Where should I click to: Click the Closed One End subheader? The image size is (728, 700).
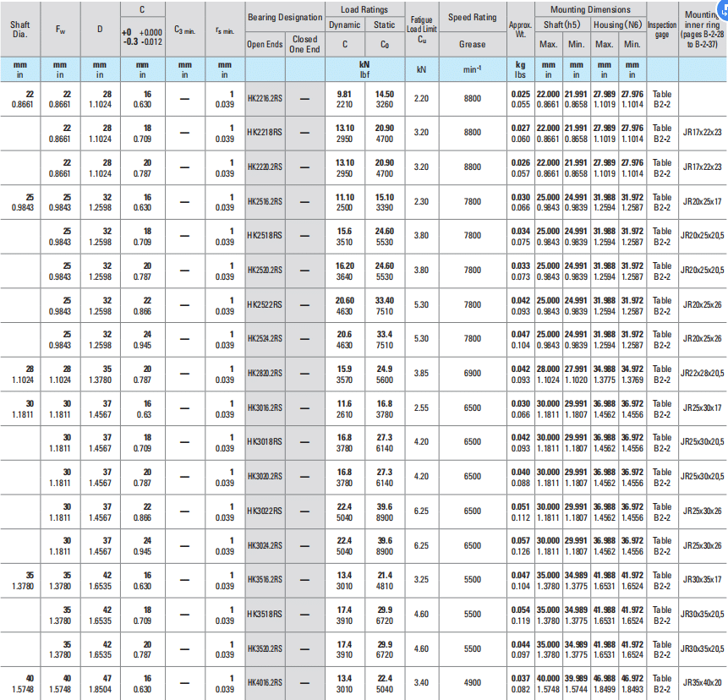coord(304,44)
